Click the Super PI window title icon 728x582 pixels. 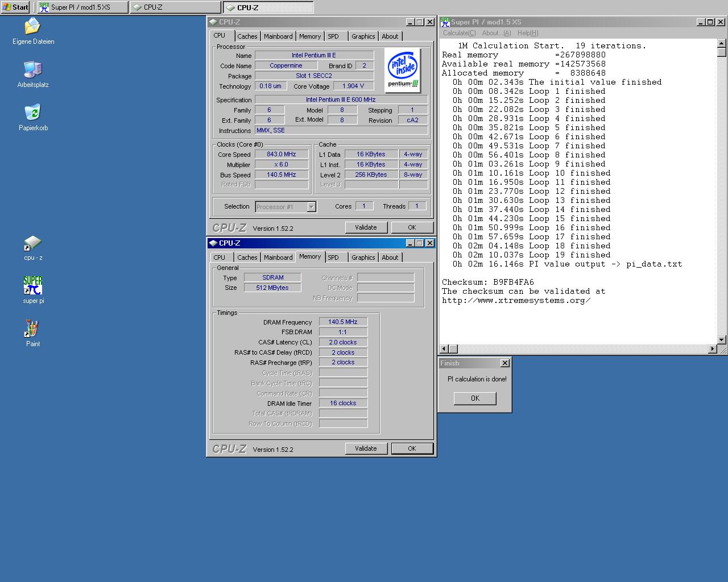tap(445, 22)
